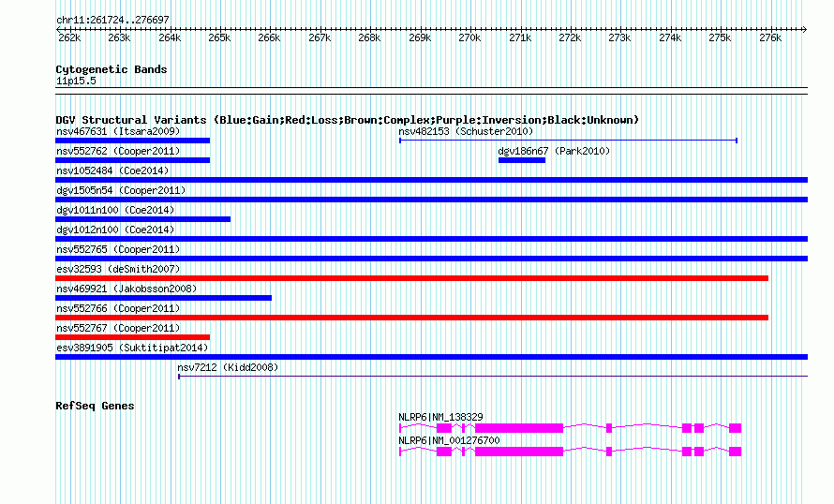
Task: Click the 273k ruler mark
Action: click(619, 37)
